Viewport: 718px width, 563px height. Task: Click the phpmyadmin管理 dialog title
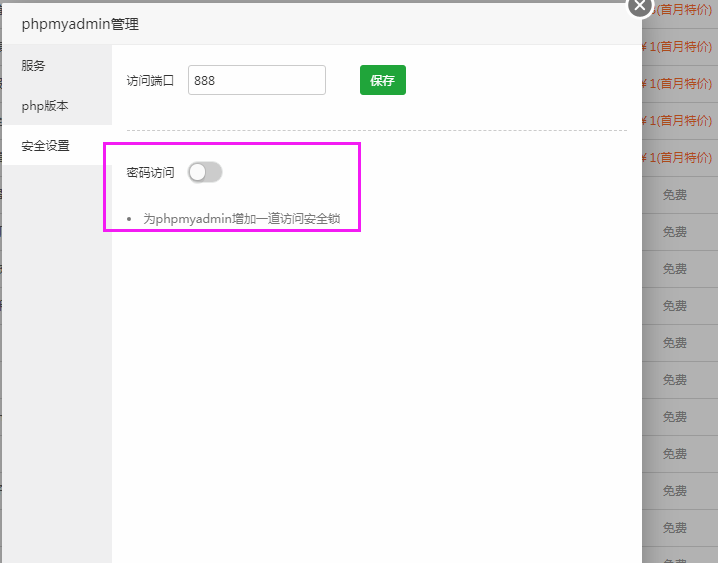[x=80, y=24]
